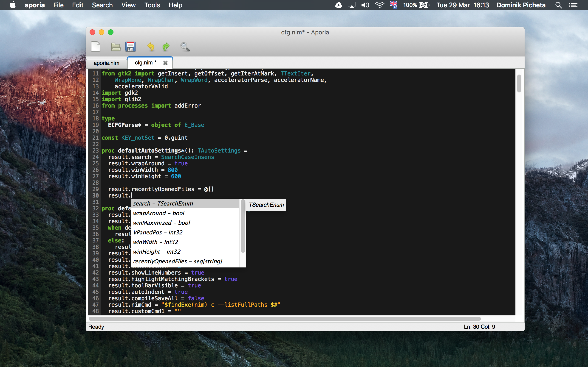The image size is (588, 367).
Task: Open Spotlight search in menu bar
Action: tap(558, 5)
